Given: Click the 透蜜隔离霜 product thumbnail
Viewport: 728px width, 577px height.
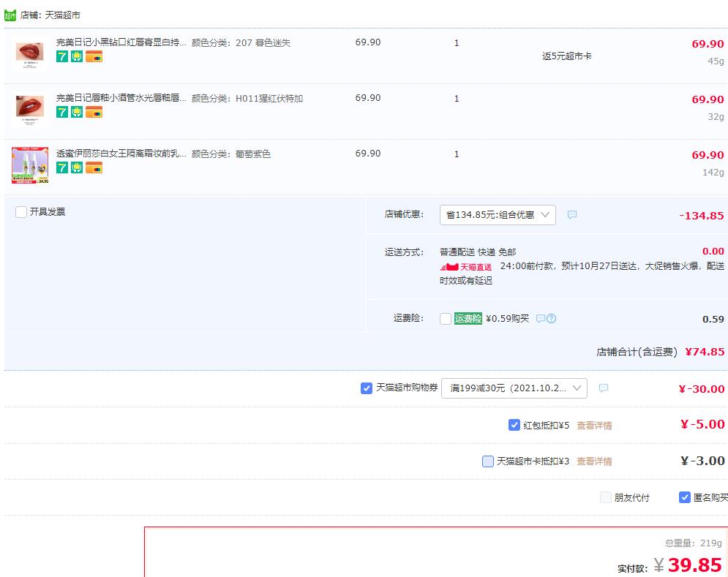Looking at the screenshot, I should pyautogui.click(x=30, y=166).
